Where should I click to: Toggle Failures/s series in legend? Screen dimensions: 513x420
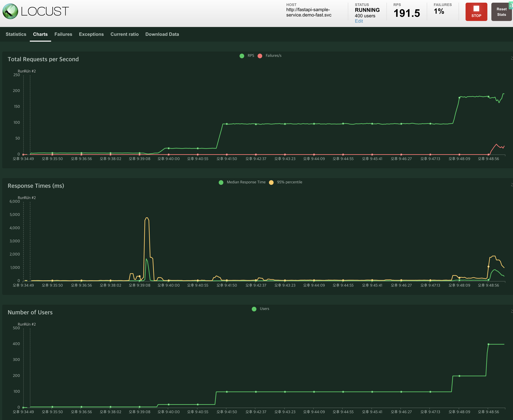coord(269,56)
